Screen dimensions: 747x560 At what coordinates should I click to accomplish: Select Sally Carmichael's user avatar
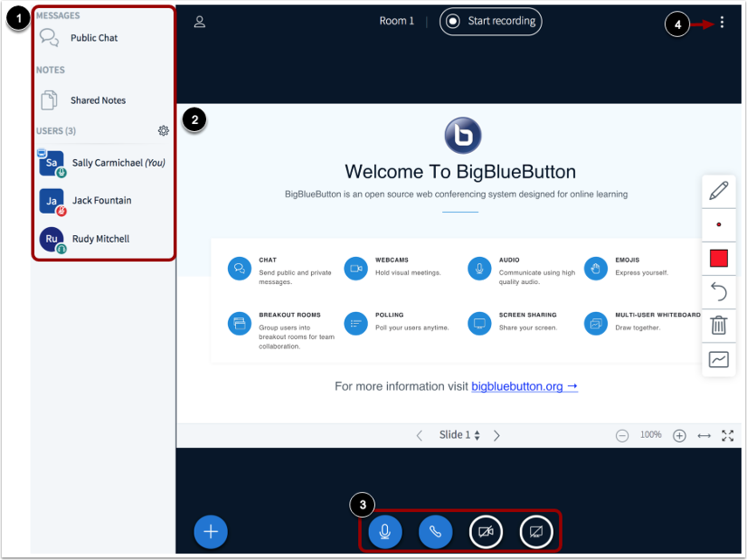52,162
